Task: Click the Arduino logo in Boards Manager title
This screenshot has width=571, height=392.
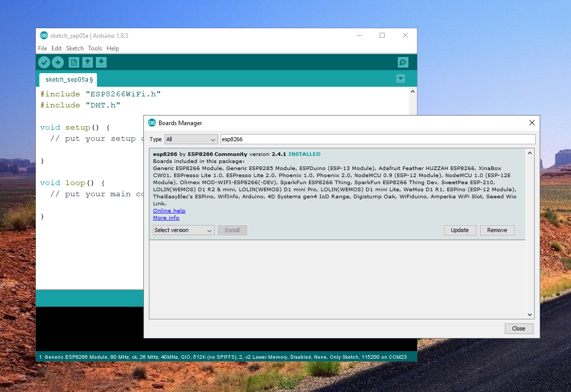Action: tap(152, 123)
